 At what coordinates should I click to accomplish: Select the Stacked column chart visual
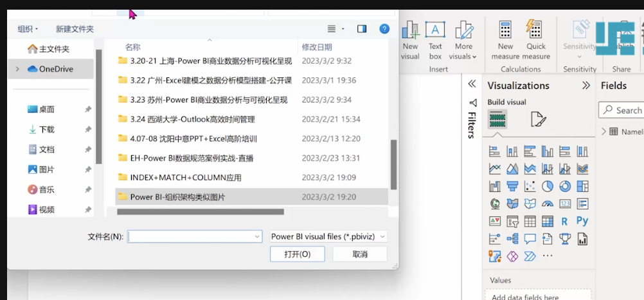pyautogui.click(x=512, y=151)
